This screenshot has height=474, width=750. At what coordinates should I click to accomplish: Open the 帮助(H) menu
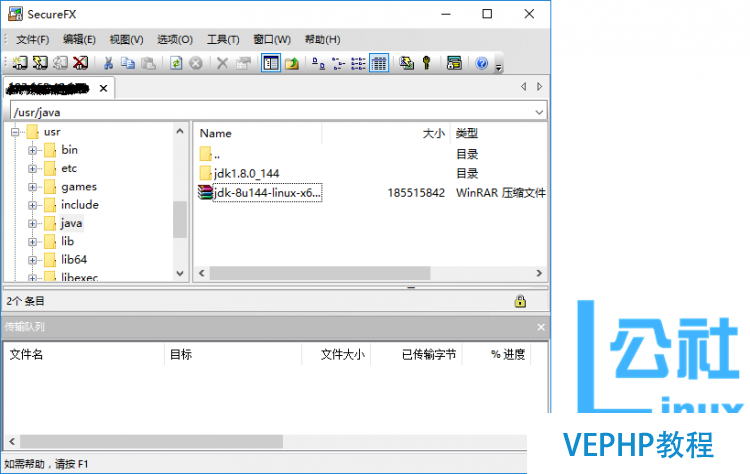click(322, 40)
